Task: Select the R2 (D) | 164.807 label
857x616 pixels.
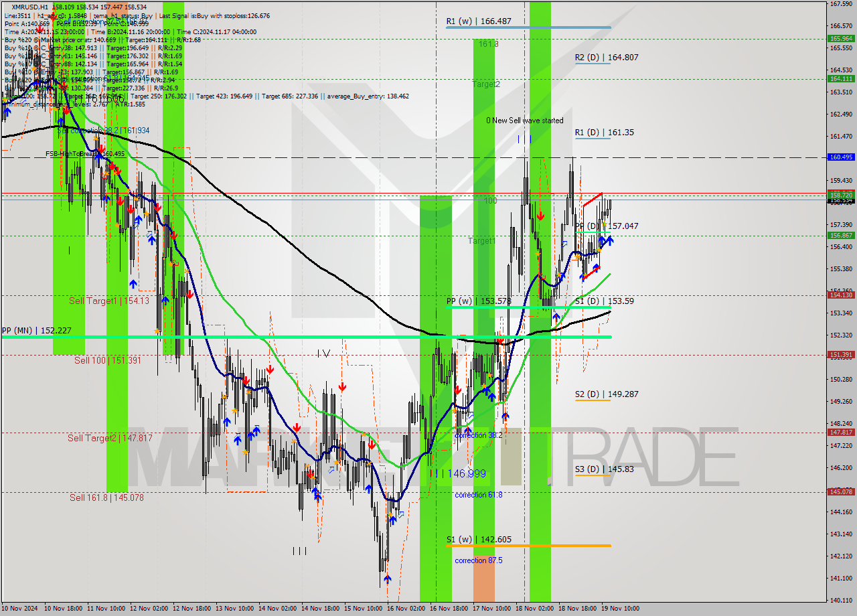Action: coord(607,58)
